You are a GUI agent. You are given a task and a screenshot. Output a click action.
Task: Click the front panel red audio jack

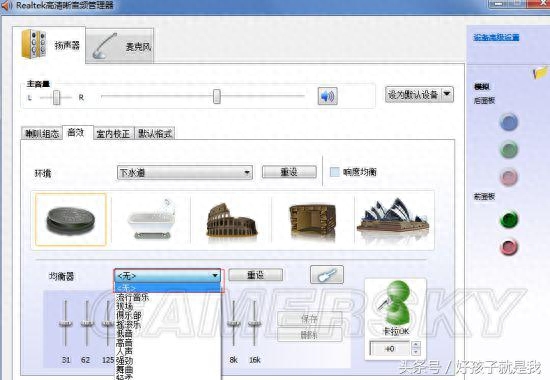[x=509, y=247]
